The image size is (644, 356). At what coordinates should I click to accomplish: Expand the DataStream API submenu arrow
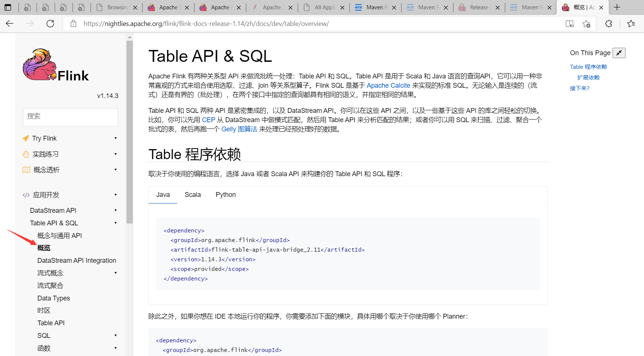(x=115, y=211)
